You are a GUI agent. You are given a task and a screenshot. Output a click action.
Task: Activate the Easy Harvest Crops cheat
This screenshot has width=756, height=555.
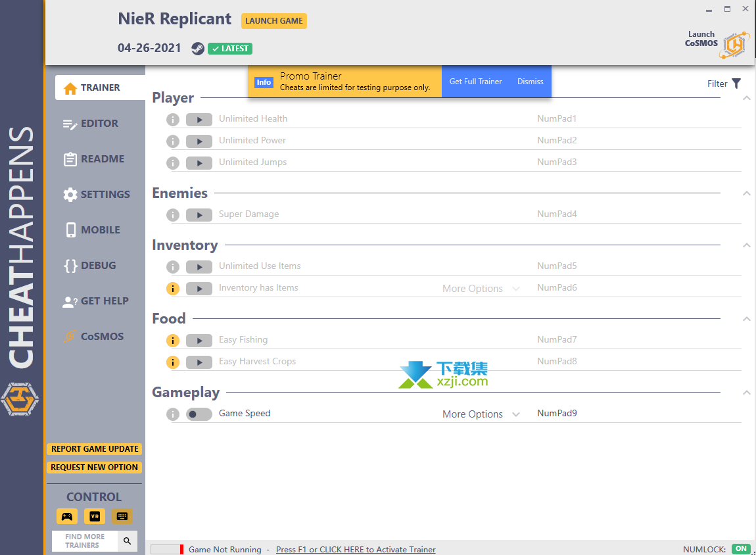point(199,362)
